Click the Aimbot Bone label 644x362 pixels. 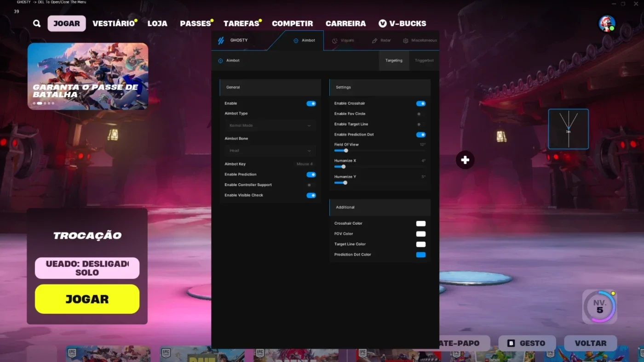(236, 139)
